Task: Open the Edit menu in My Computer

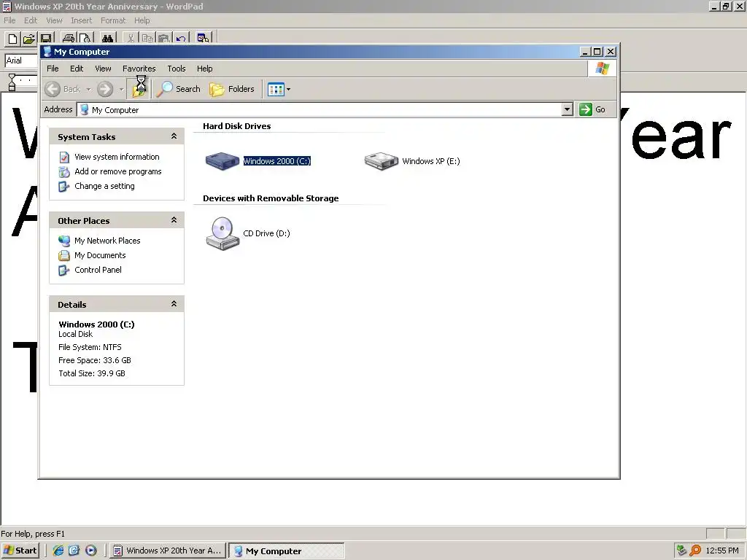Action: 77,69
